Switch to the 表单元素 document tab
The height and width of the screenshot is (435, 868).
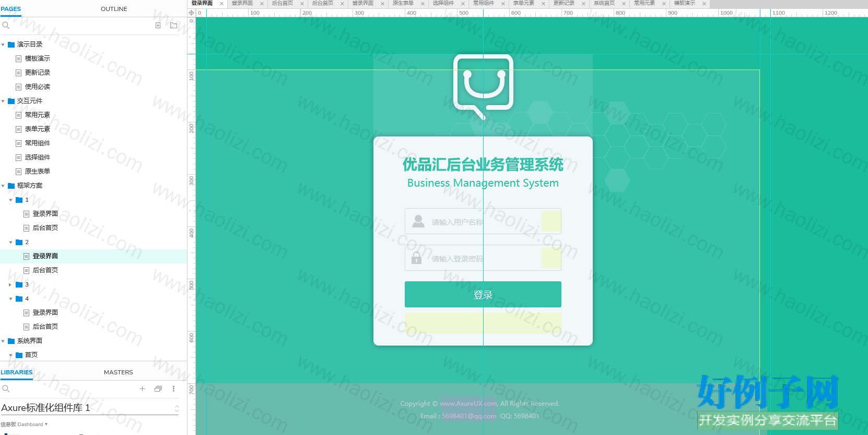(x=523, y=4)
